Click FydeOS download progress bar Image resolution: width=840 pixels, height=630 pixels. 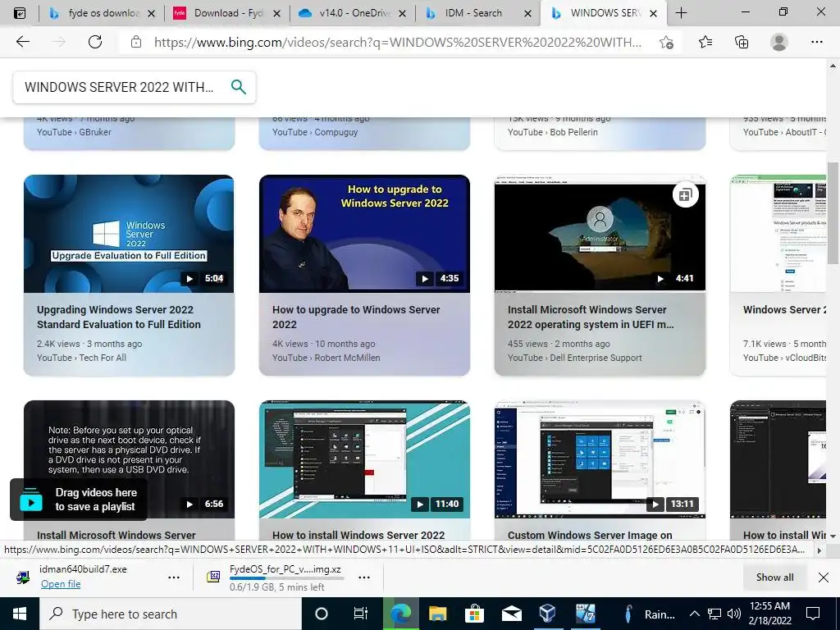point(286,578)
